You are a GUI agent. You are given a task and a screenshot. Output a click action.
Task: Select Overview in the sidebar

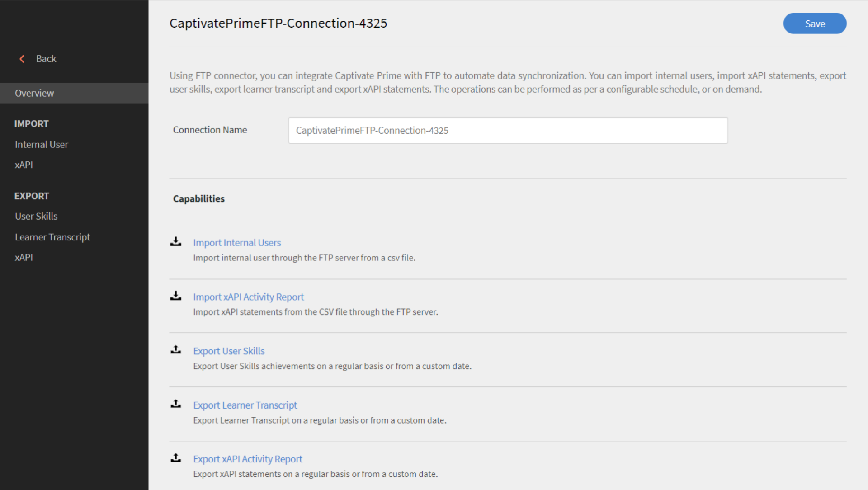pos(74,93)
